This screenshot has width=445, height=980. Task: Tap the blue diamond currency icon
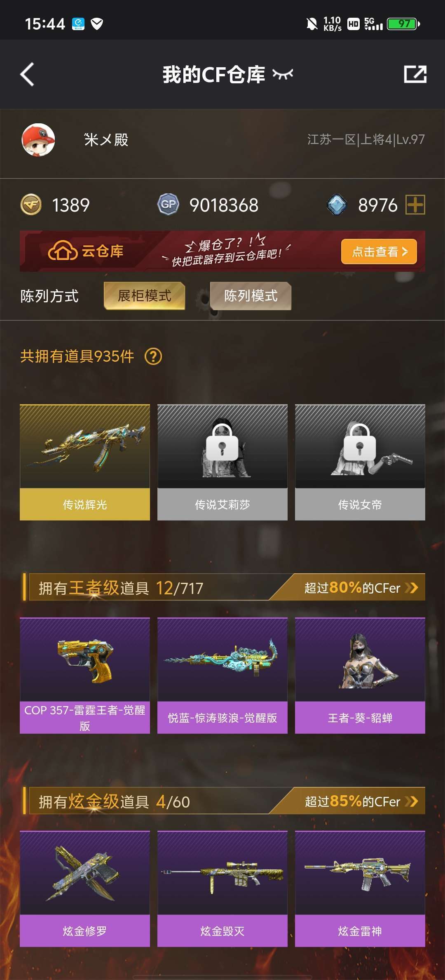click(x=337, y=205)
